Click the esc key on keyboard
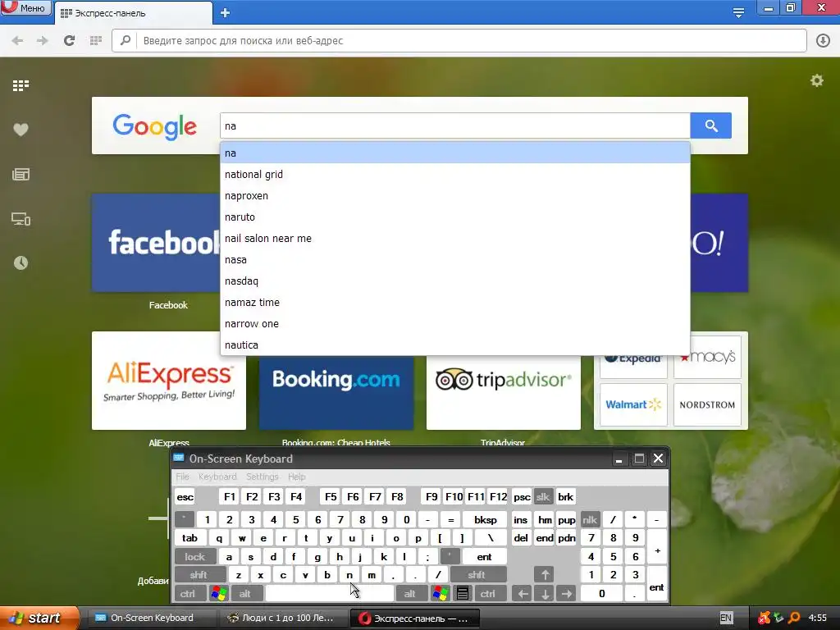Image resolution: width=840 pixels, height=630 pixels. tap(185, 497)
